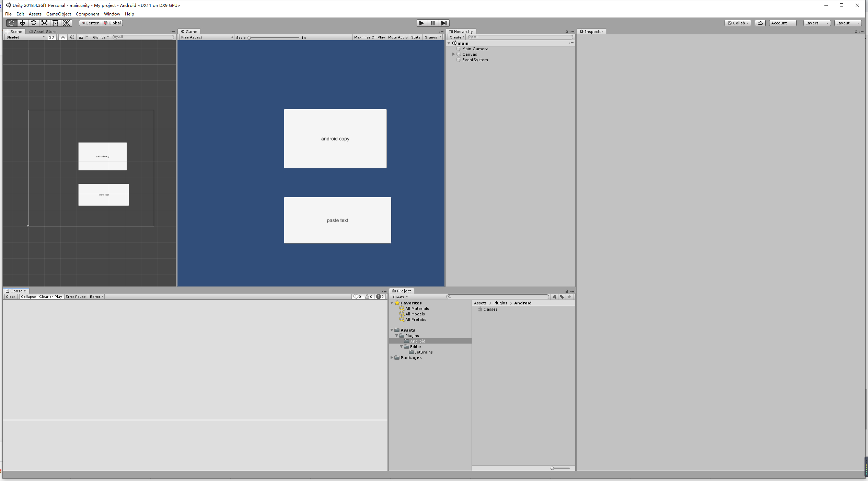Toggle 2D mode in Scene view
Image resolution: width=868 pixels, height=481 pixels.
51,37
